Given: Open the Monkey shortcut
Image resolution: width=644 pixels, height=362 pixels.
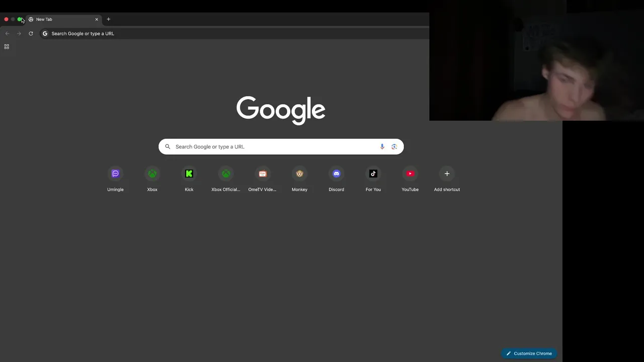Looking at the screenshot, I should 299,179.
